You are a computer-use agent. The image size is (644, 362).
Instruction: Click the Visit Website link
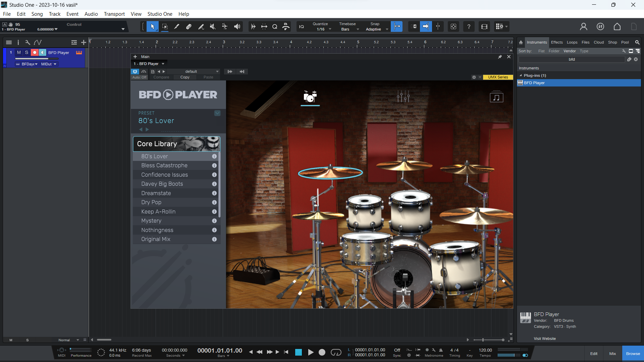pyautogui.click(x=545, y=339)
